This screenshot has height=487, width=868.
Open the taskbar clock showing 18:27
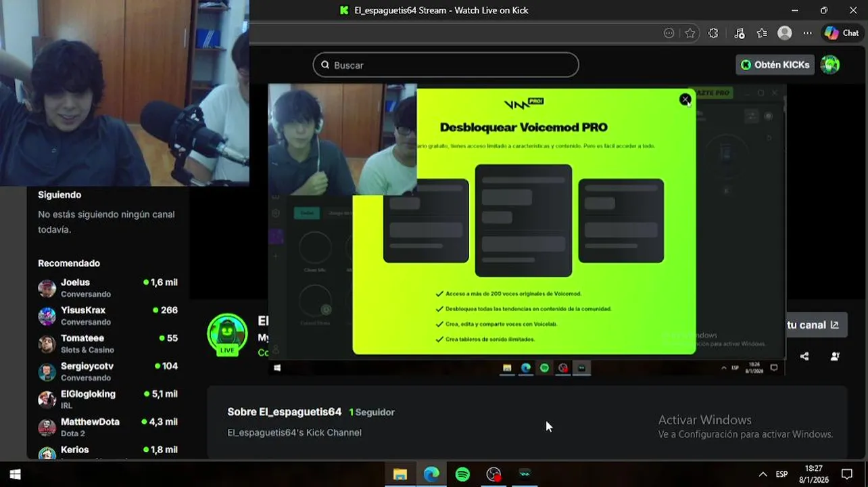[814, 474]
